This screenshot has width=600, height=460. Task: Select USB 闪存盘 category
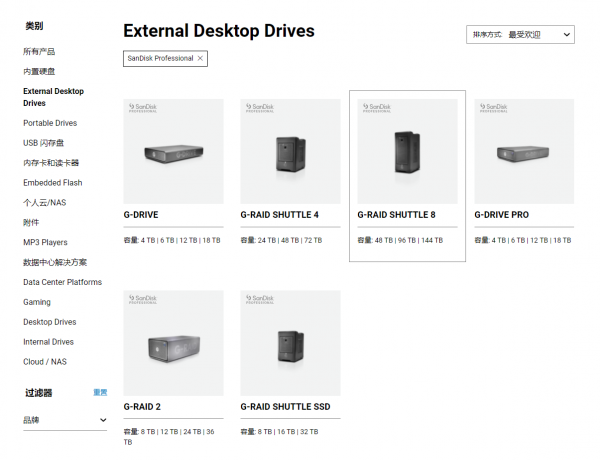point(43,143)
